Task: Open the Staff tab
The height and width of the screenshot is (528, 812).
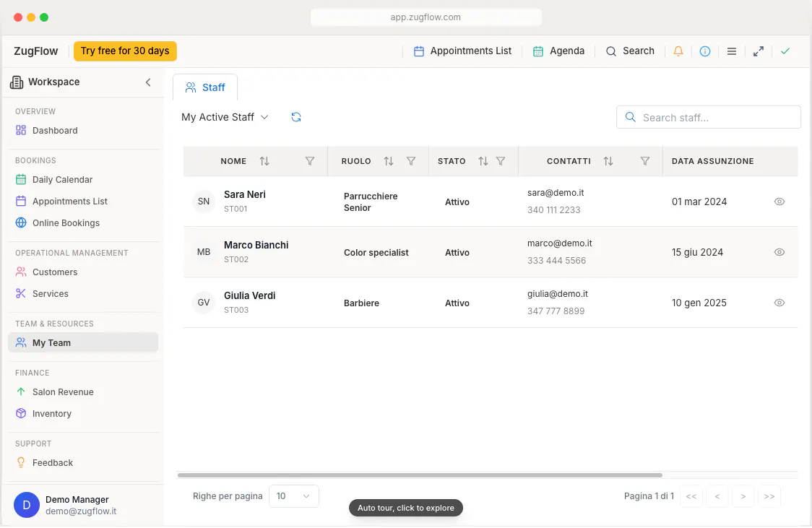Action: (205, 87)
